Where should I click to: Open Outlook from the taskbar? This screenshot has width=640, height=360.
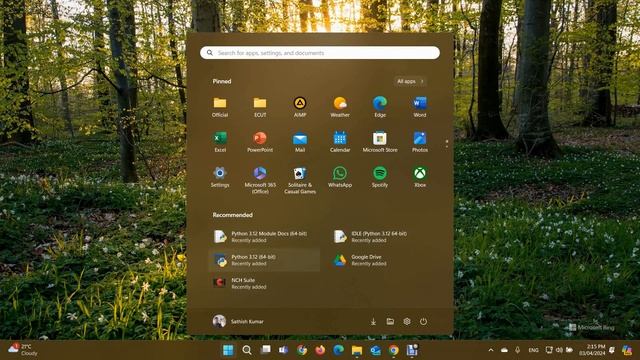point(375,350)
